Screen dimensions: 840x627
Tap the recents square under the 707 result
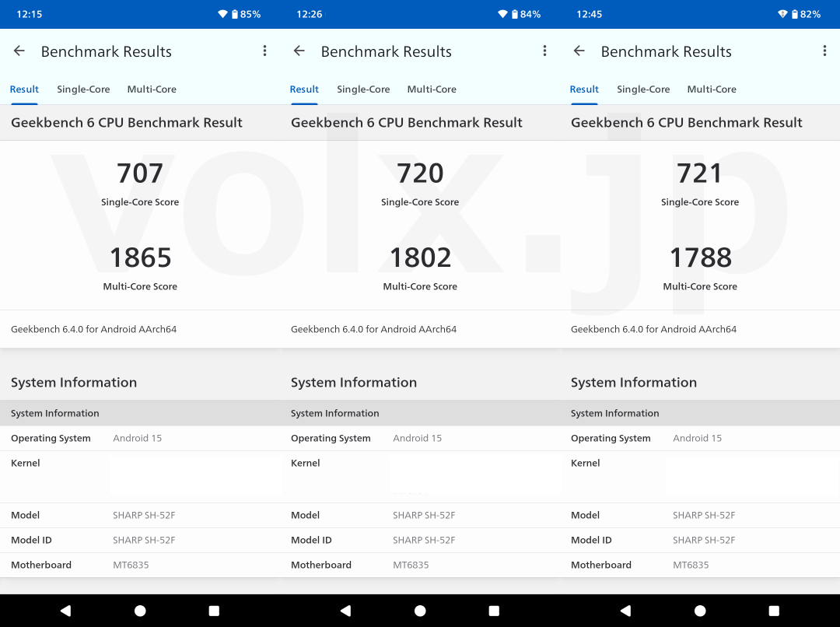click(x=215, y=611)
